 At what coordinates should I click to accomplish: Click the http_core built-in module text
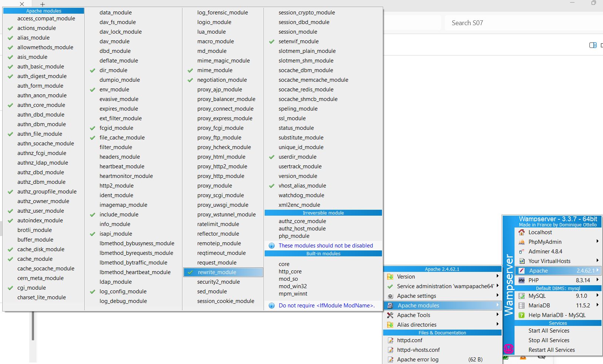tap(290, 272)
